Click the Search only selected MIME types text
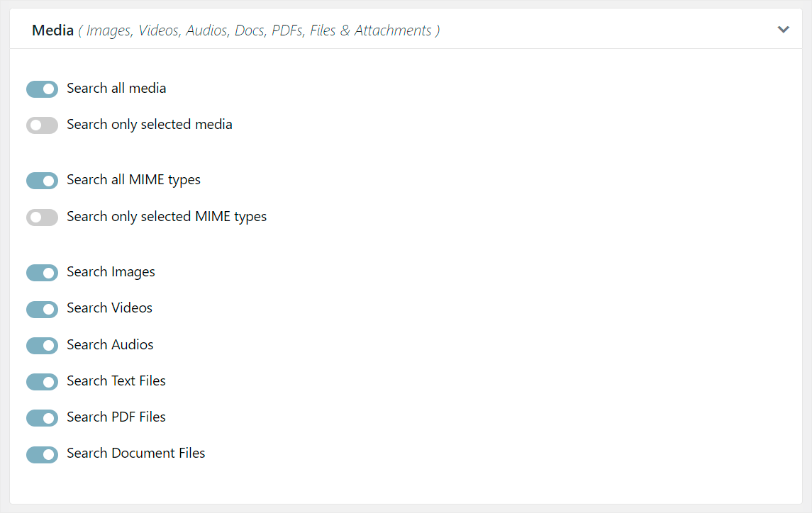Viewport: 812px width, 513px height. tap(167, 216)
